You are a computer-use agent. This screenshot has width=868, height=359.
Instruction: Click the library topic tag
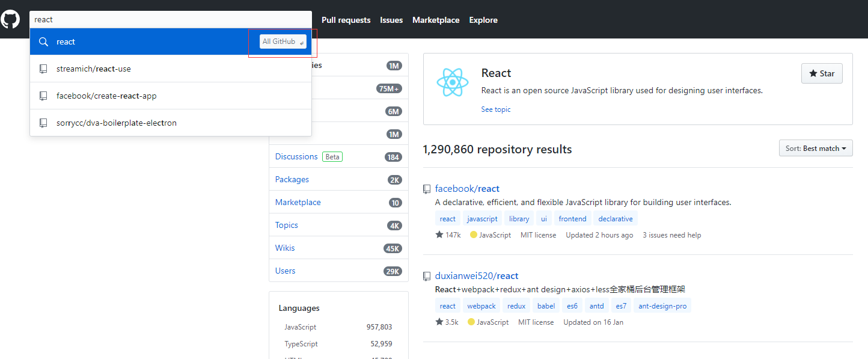point(519,219)
